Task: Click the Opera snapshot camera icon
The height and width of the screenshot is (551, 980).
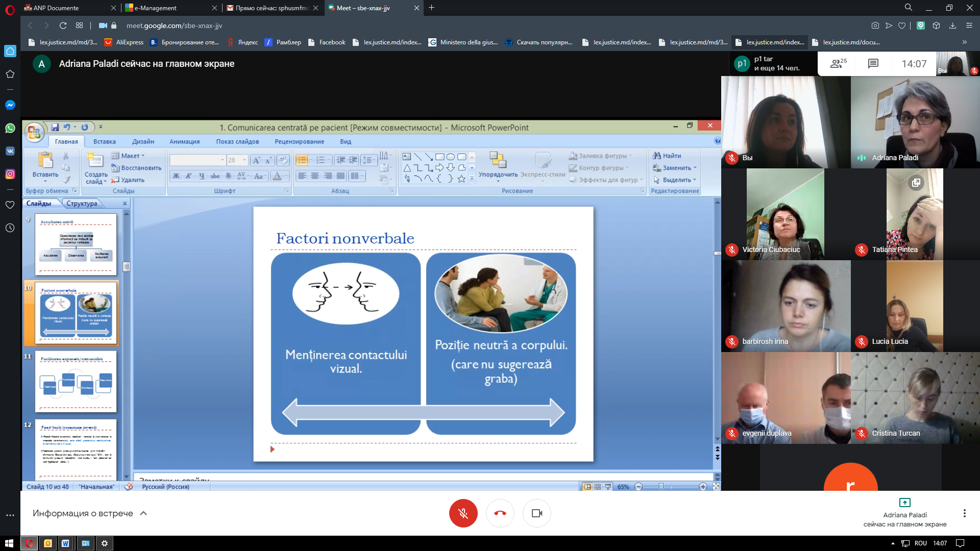Action: [875, 26]
